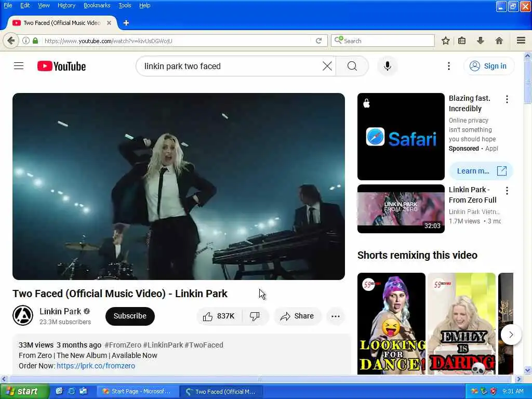
Task: Open Linkin Park channel name link
Action: pyautogui.click(x=60, y=311)
